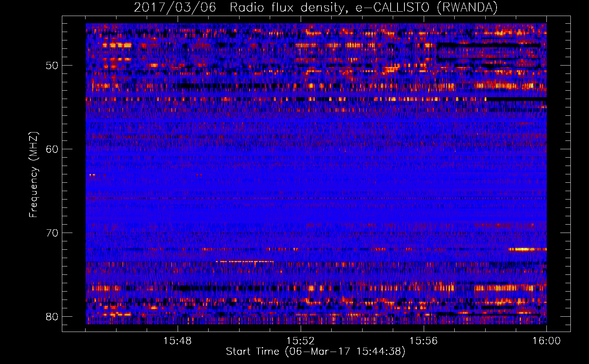Click the 16:00 time tick label
This screenshot has width=589, height=364.
tap(547, 341)
